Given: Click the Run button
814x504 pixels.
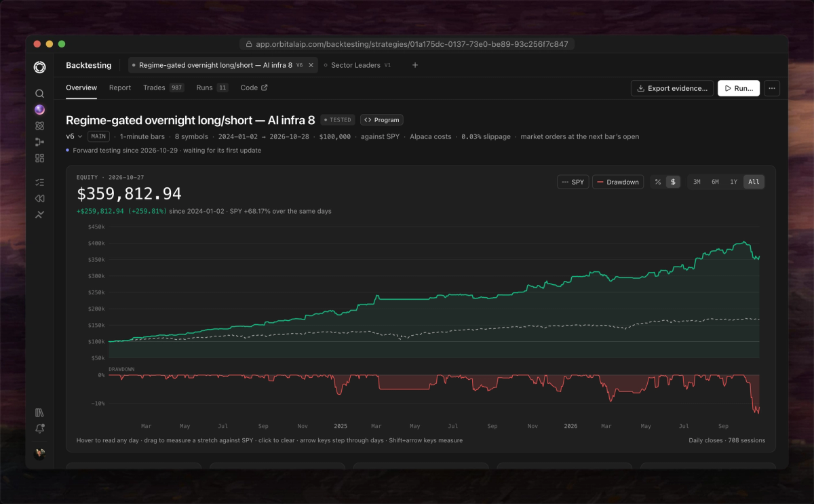Looking at the screenshot, I should (739, 88).
